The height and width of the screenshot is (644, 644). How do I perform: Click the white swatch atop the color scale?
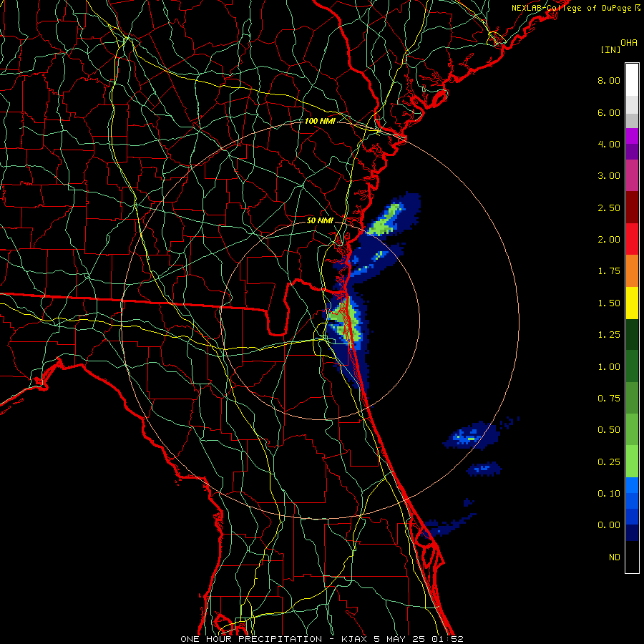pos(632,80)
